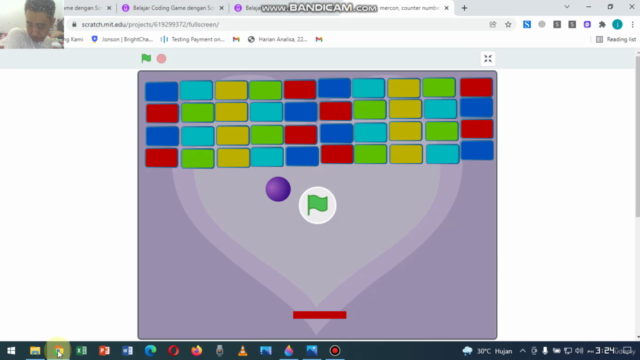Launch Firefox from the taskbar
The width and height of the screenshot is (640, 360).
pyautogui.click(x=197, y=351)
